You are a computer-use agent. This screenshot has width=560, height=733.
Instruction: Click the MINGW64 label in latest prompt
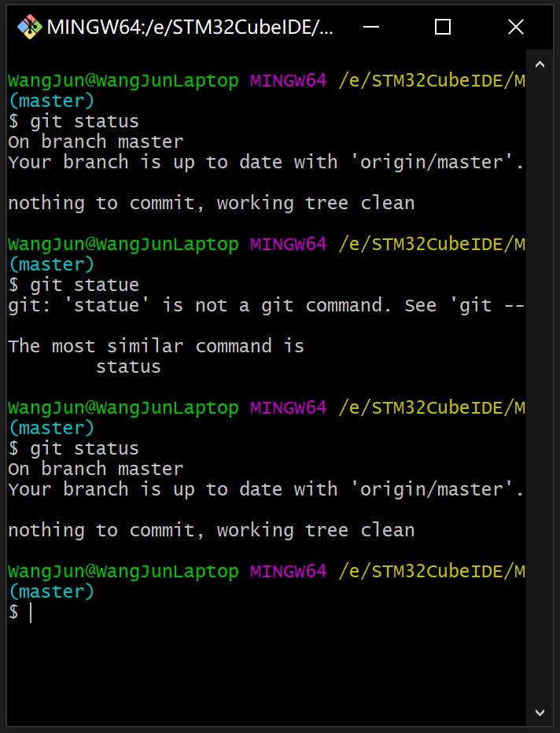[288, 571]
